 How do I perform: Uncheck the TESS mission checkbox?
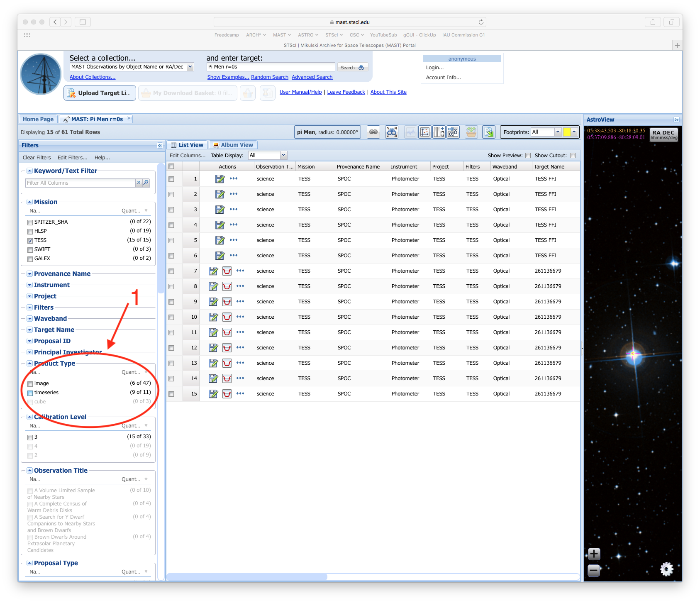click(x=30, y=241)
